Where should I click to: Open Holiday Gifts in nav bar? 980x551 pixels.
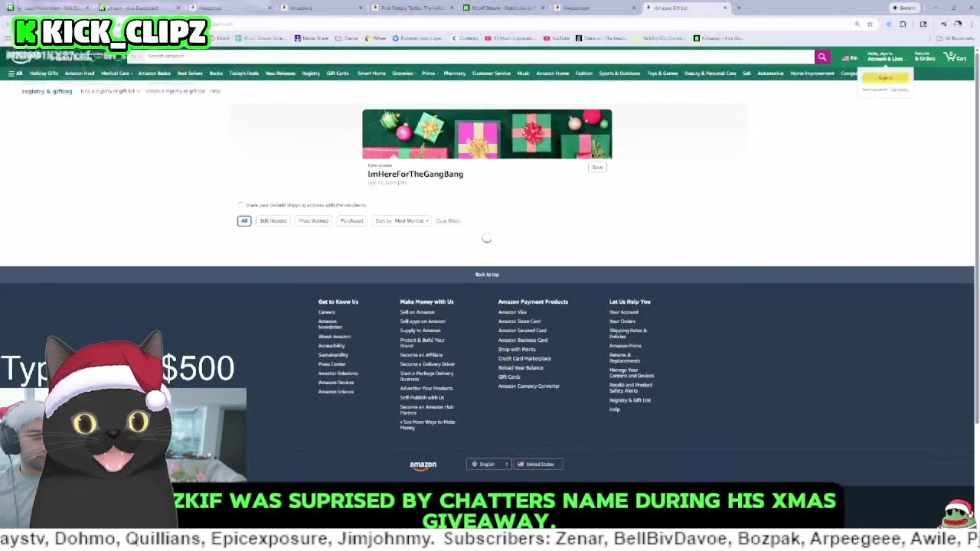44,73
